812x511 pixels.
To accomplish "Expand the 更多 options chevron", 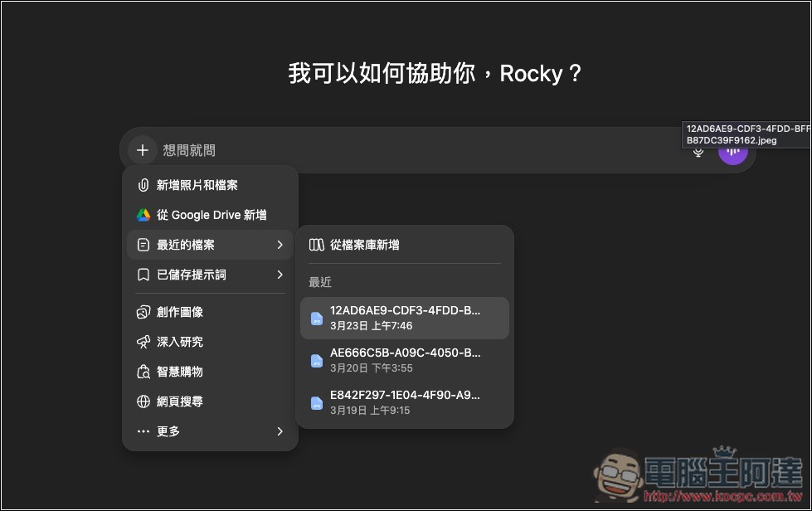I will point(280,431).
